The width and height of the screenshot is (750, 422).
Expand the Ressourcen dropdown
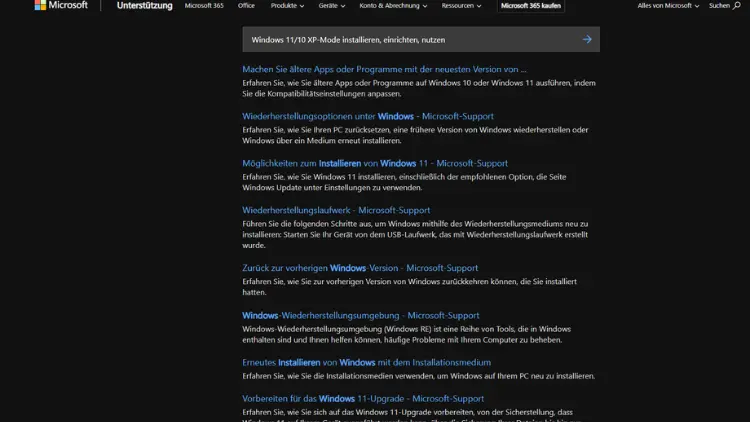click(461, 6)
